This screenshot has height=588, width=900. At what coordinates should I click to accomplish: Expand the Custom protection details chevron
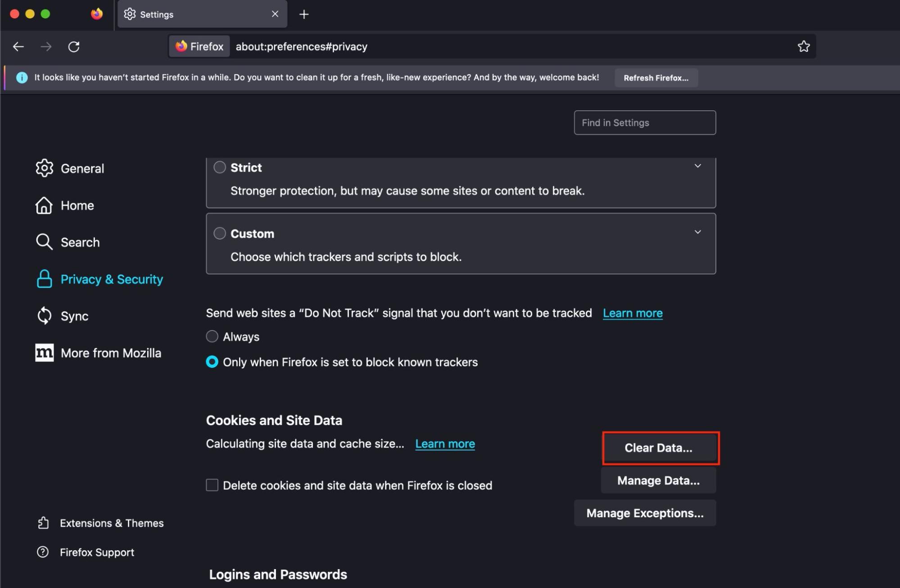697,232
